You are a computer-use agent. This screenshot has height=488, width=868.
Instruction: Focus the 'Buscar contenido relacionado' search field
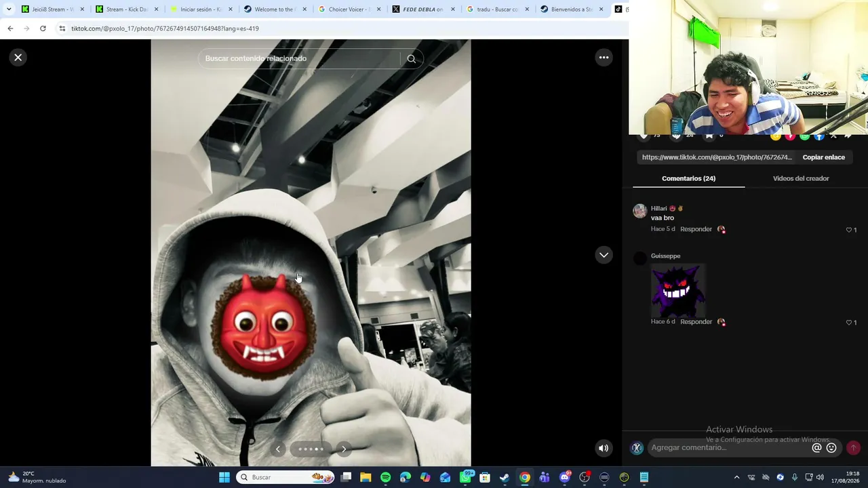point(302,59)
